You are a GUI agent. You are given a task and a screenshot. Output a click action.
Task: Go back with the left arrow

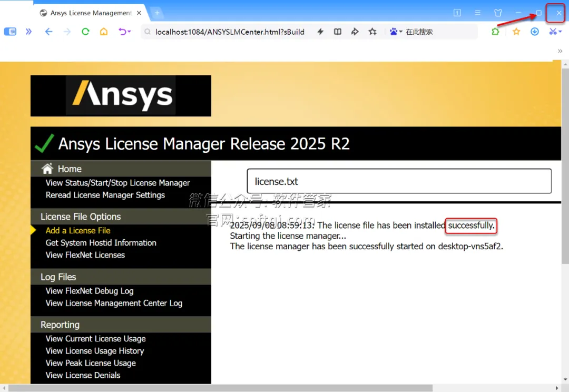point(48,32)
